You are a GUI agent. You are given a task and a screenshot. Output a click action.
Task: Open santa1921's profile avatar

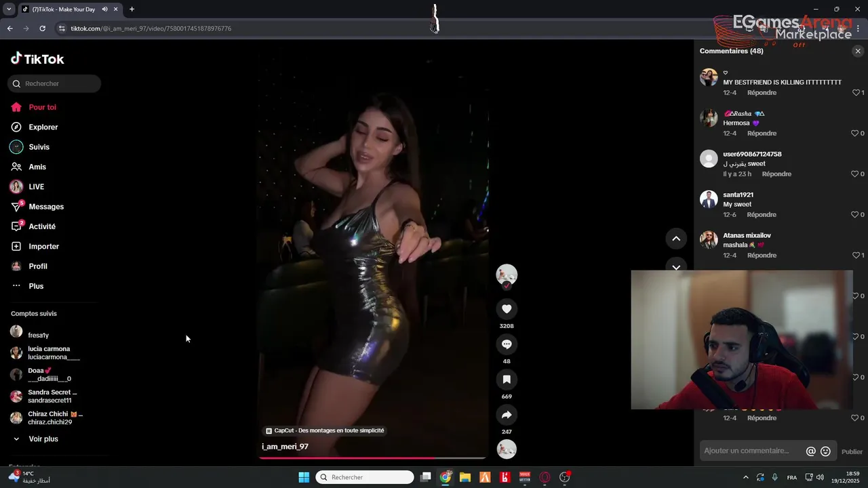click(x=709, y=199)
